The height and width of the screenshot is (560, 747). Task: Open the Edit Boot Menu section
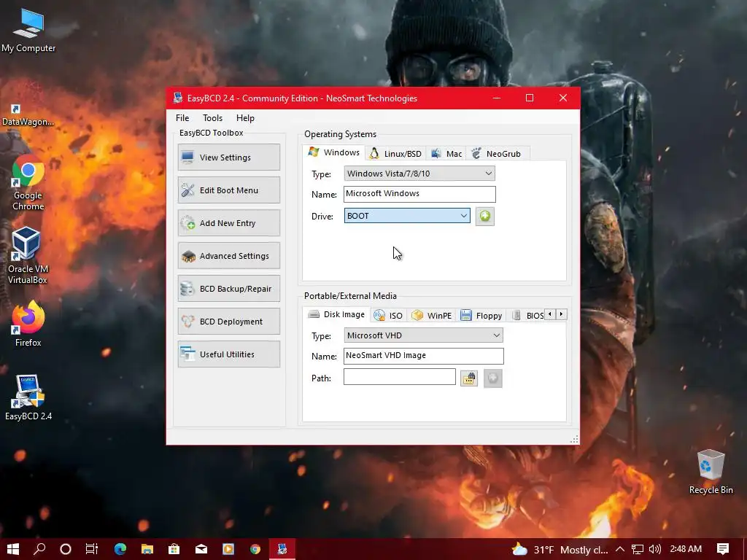pos(228,190)
